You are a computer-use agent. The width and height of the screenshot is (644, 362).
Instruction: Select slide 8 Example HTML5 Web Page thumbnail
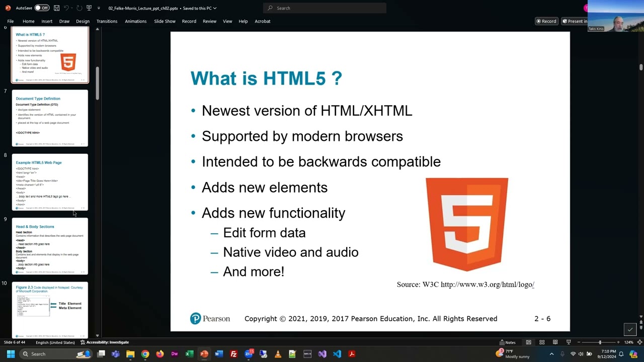click(x=50, y=182)
